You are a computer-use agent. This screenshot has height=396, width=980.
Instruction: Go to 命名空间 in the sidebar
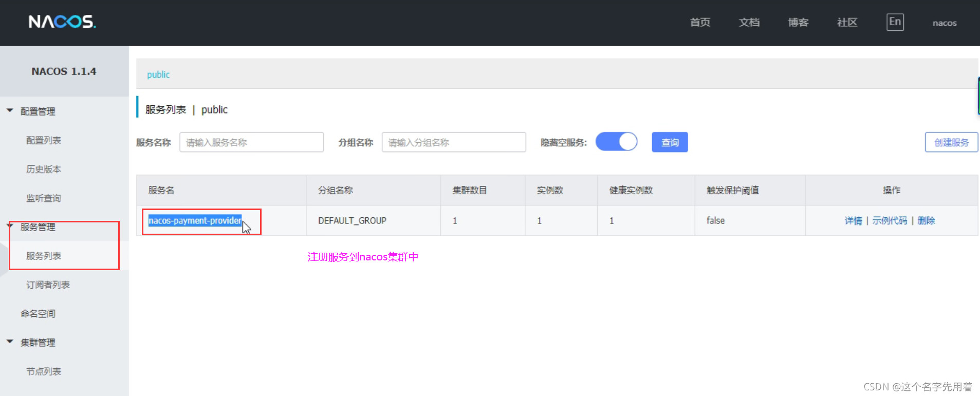point(38,313)
